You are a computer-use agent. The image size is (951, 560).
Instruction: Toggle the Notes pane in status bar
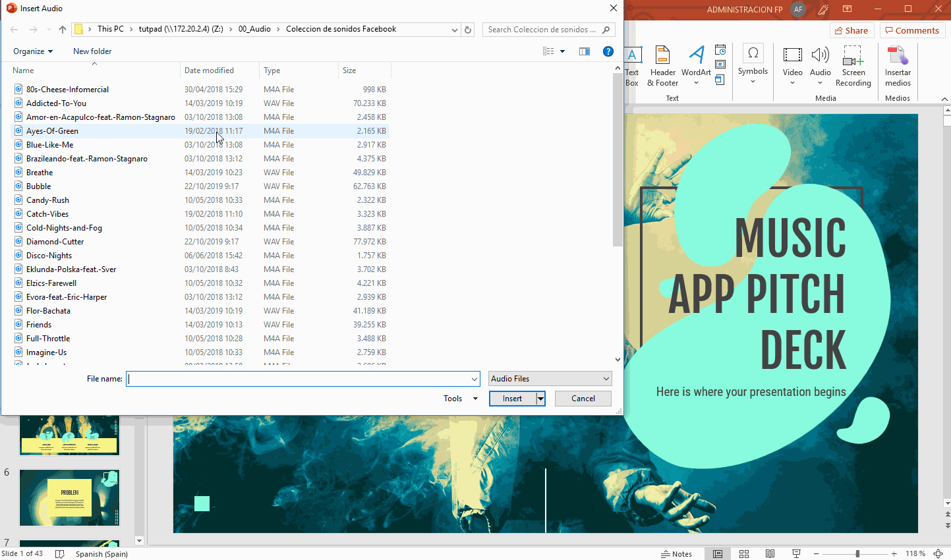pyautogui.click(x=676, y=554)
